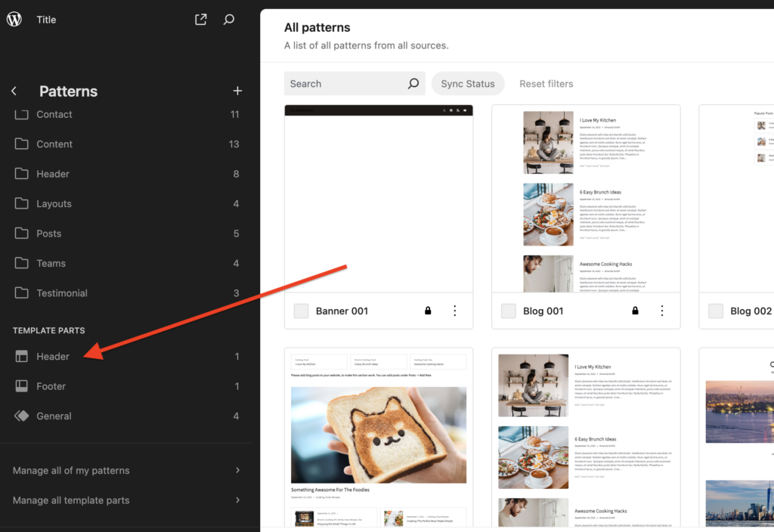Click the site Title text

coord(46,20)
